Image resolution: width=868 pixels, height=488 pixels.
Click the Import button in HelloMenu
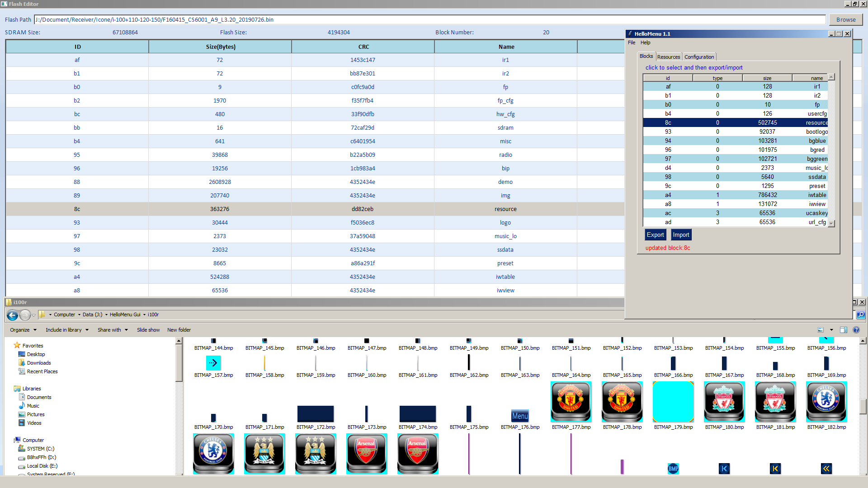click(681, 235)
